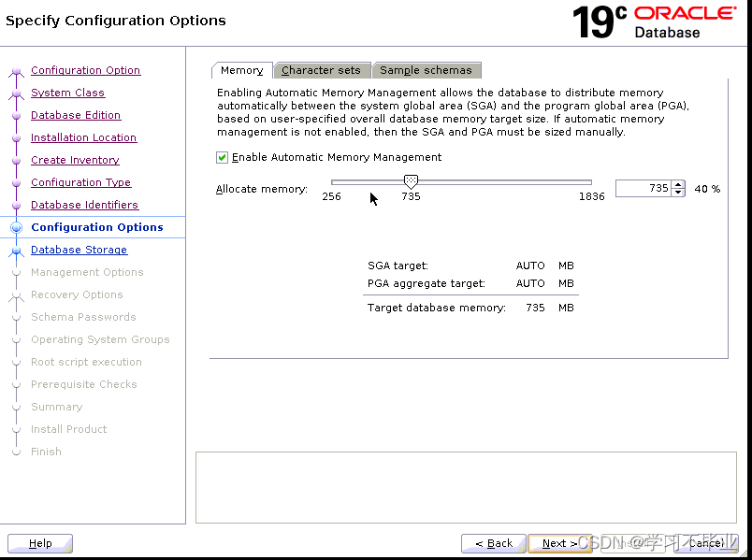Navigate to Database Edition

75,114
